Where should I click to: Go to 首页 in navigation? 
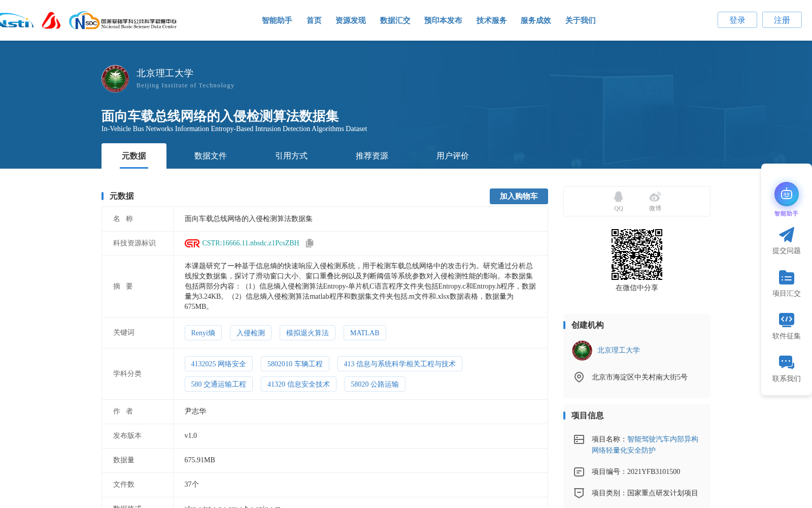tap(314, 20)
